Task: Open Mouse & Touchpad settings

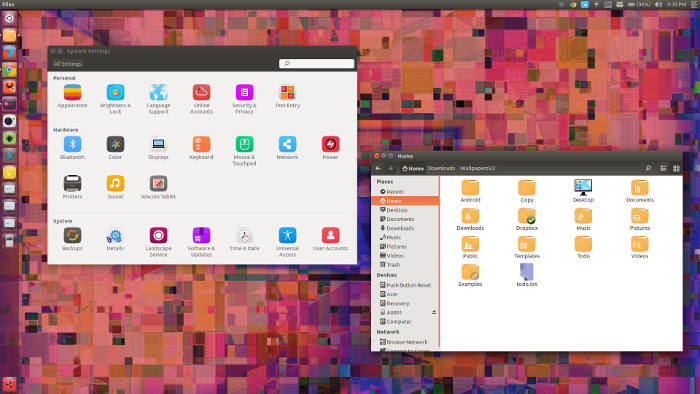Action: tap(244, 151)
